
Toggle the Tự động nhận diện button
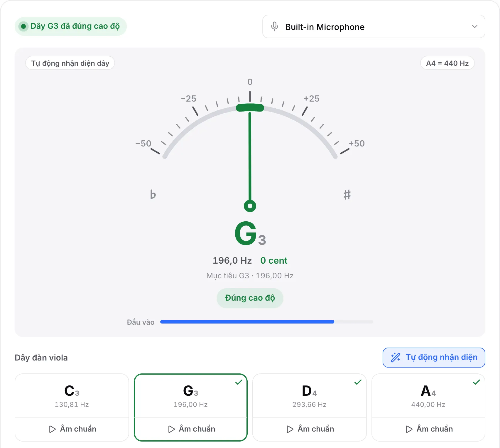coord(434,357)
